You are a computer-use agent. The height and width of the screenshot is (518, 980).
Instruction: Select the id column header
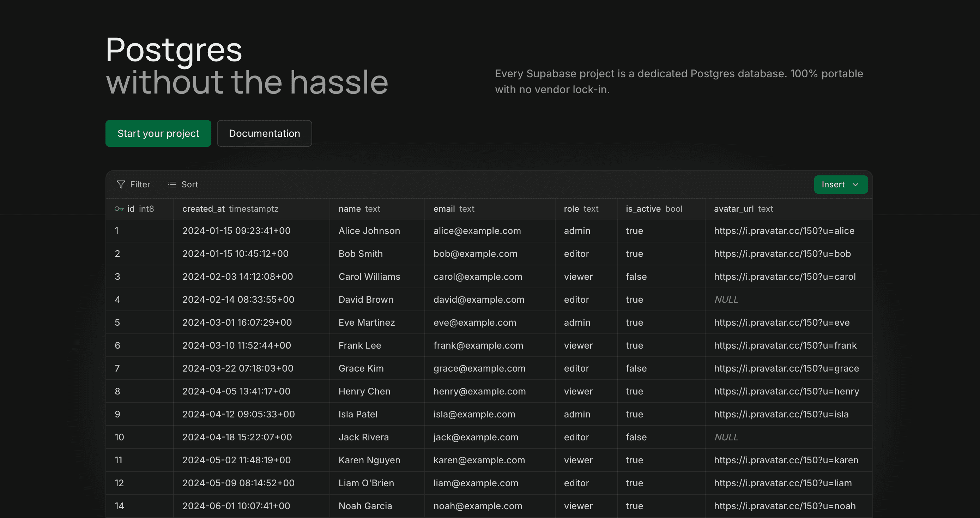click(140, 209)
